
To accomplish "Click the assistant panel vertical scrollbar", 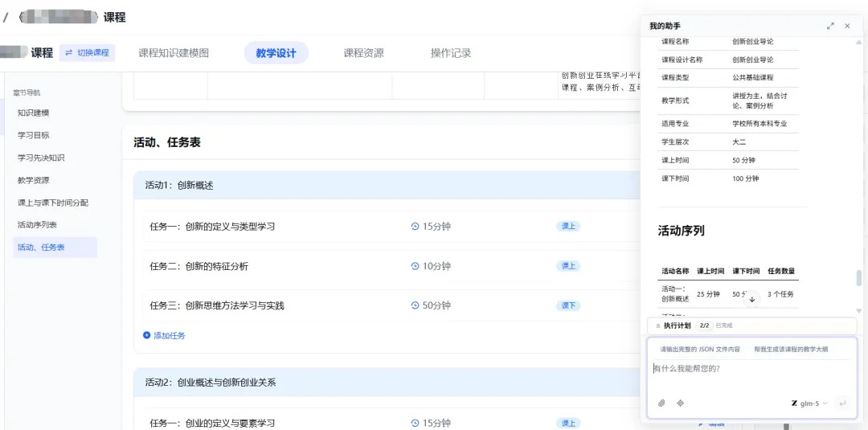I will [859, 278].
